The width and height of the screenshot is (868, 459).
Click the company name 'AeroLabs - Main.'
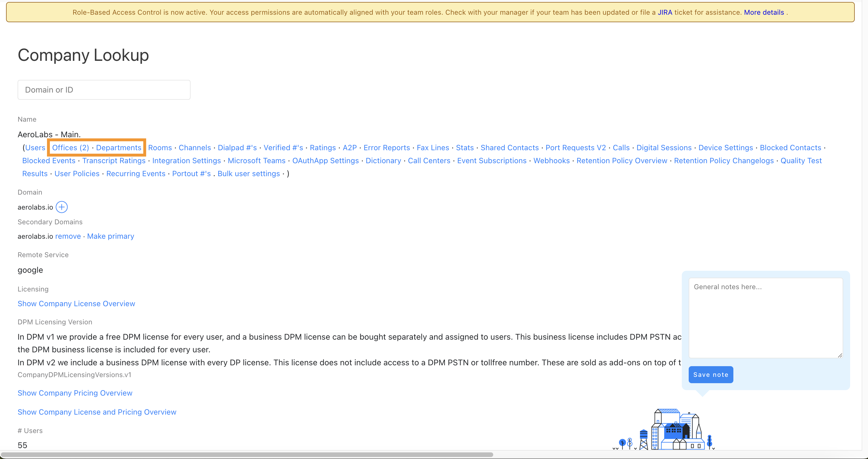coord(49,134)
